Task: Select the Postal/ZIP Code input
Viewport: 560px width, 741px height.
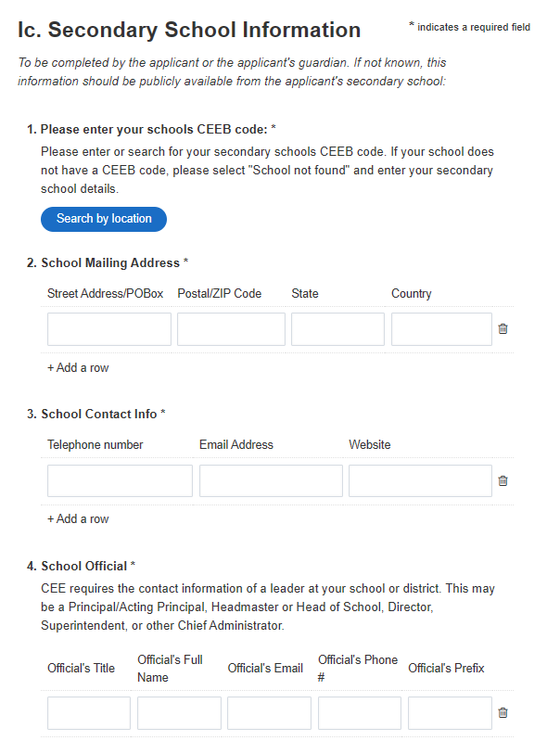Action: (x=231, y=329)
